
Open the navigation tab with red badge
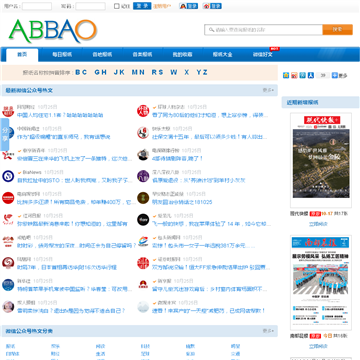[262, 55]
